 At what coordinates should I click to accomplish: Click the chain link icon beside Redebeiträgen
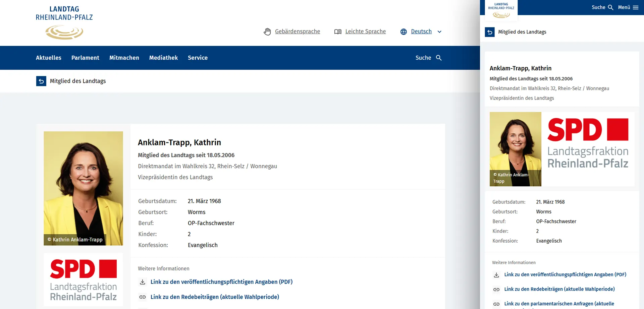[x=143, y=297]
